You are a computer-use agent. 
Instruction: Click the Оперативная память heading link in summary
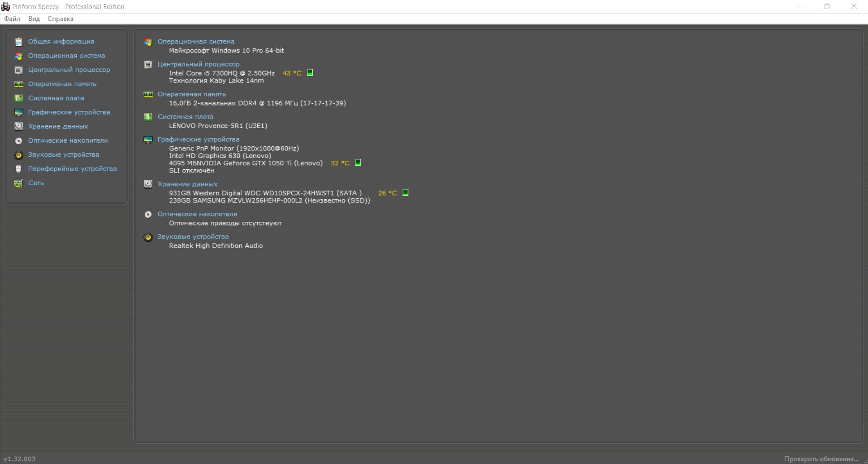point(192,94)
